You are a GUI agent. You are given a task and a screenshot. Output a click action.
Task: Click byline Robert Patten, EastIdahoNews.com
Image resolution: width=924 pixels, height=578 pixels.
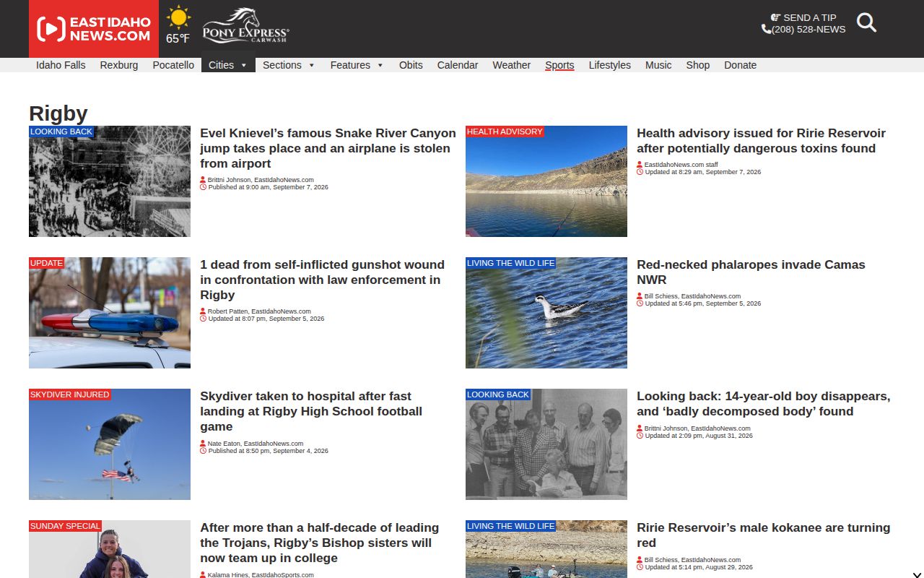(x=259, y=311)
